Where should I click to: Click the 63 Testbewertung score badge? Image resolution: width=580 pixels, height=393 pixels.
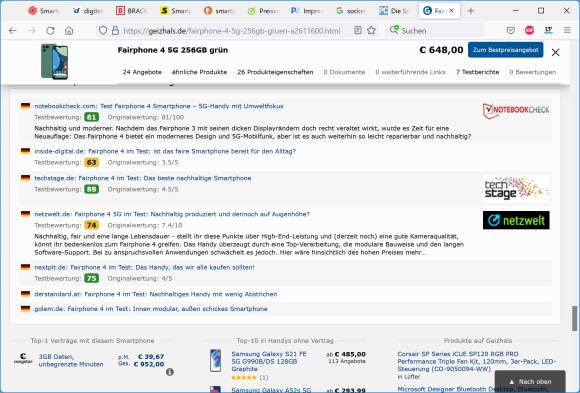(91, 162)
